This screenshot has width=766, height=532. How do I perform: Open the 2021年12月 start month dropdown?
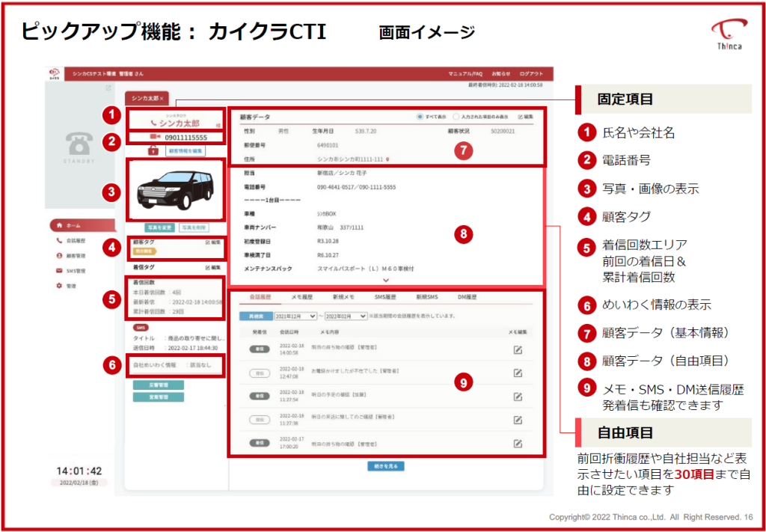295,316
